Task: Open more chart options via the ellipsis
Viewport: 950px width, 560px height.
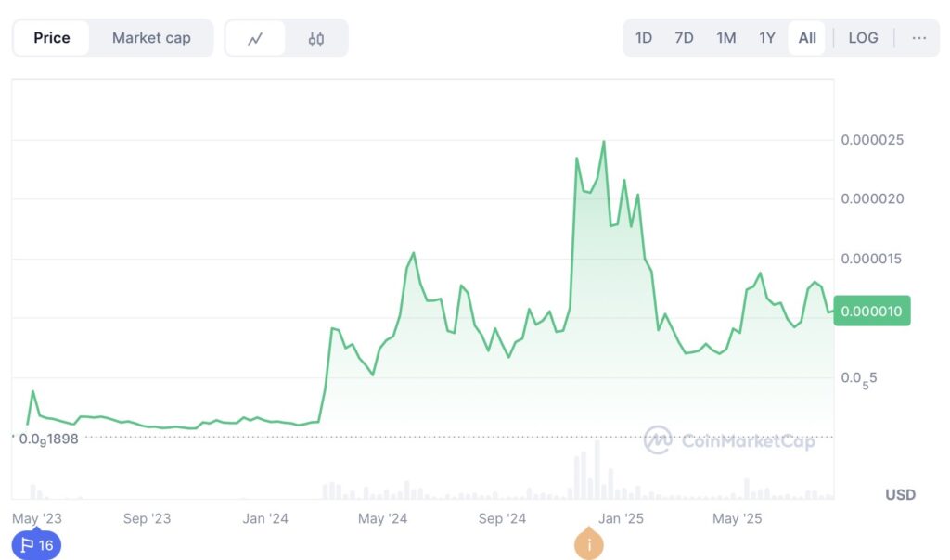Action: coord(919,38)
